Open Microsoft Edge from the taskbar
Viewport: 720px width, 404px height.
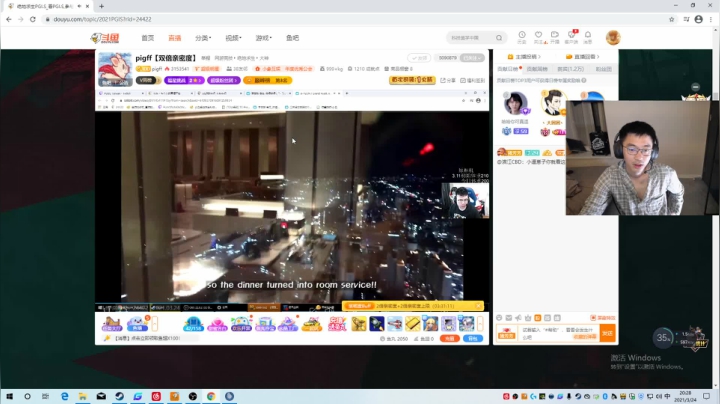(x=64, y=396)
